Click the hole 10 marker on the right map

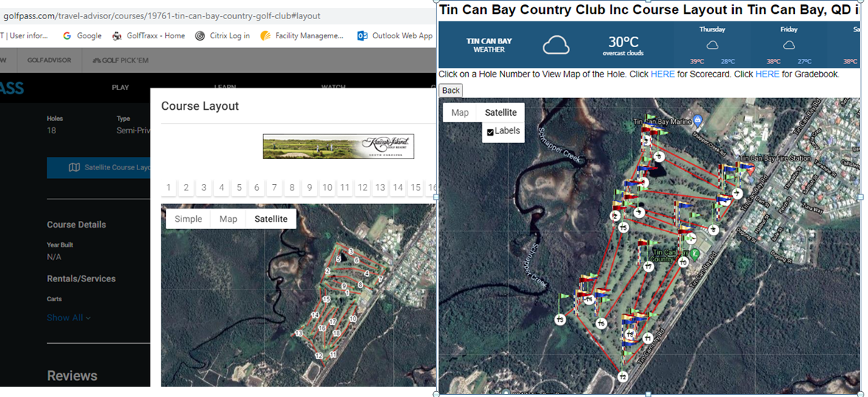click(683, 261)
